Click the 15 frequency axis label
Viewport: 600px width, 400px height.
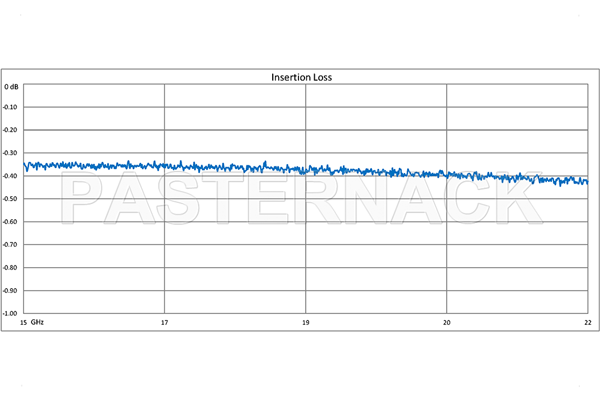coord(24,323)
